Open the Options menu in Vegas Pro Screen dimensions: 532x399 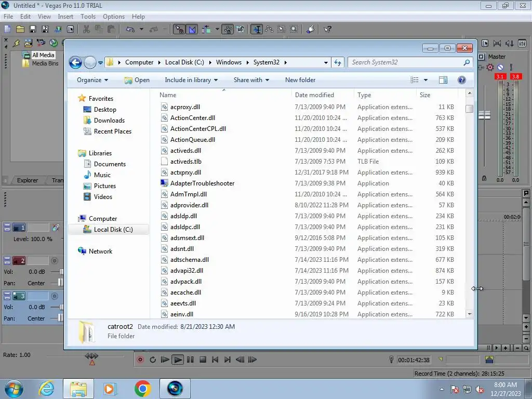(x=114, y=16)
